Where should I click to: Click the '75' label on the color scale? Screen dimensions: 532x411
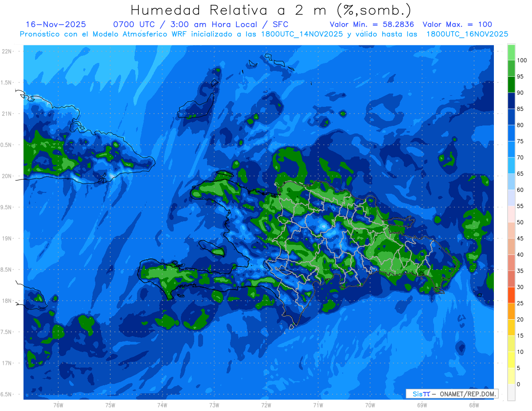pos(520,141)
